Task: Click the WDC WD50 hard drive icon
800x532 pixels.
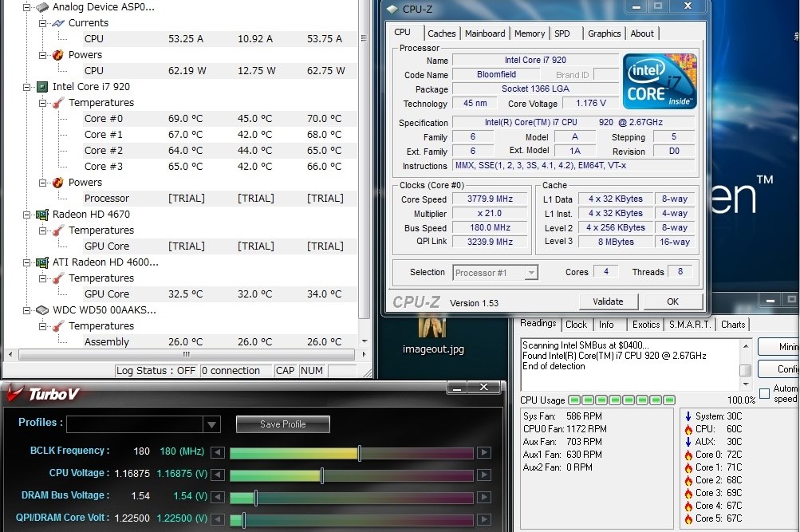Action: (x=42, y=310)
